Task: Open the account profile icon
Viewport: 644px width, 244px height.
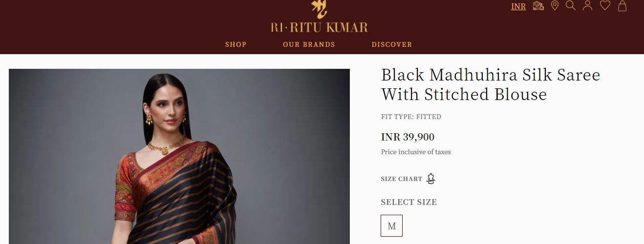Action: click(x=587, y=6)
